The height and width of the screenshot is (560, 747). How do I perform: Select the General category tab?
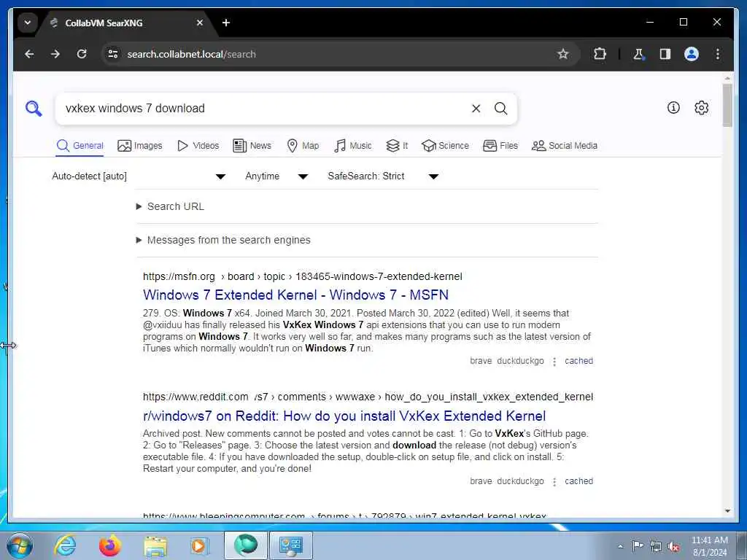80,146
